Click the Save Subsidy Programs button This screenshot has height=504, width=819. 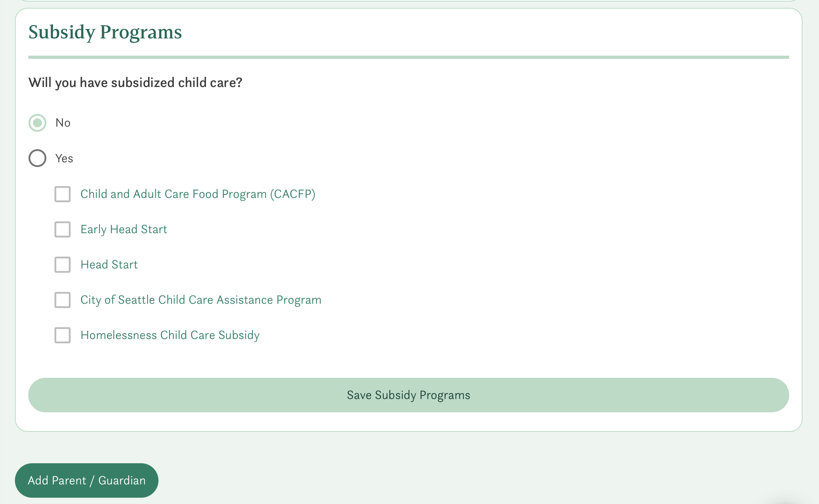point(408,395)
